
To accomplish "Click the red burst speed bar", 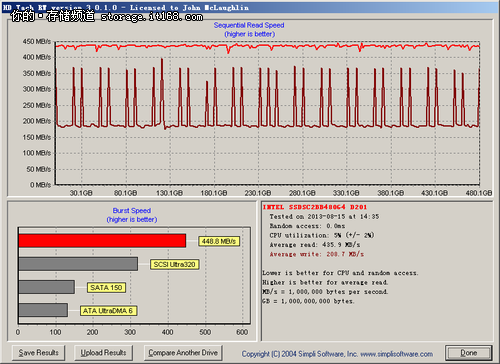I will [102, 241].
